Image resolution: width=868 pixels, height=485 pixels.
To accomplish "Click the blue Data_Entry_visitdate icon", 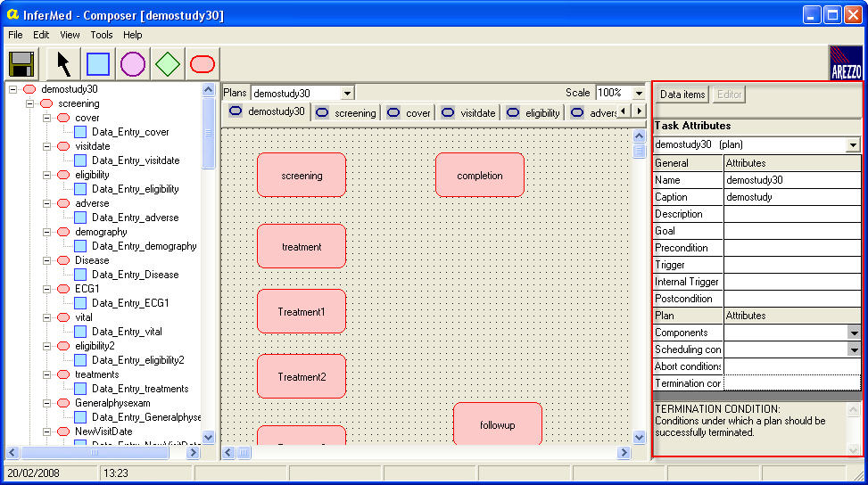I will (80, 160).
